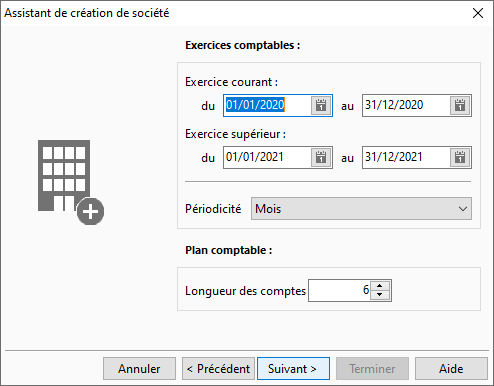
Task: Open the Périodicité dropdown showing Mois
Action: tap(361, 209)
